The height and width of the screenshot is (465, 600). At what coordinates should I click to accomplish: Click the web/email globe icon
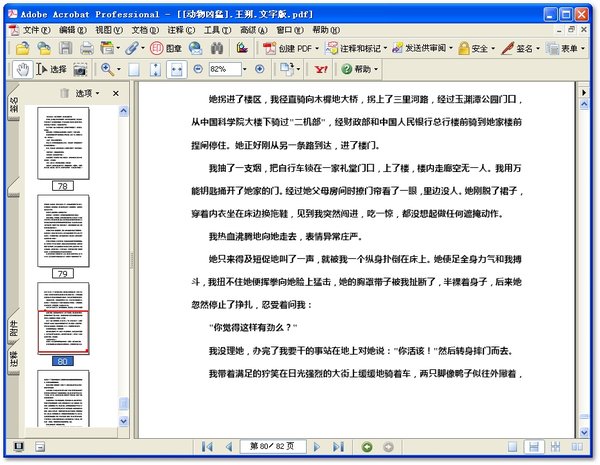pos(196,49)
